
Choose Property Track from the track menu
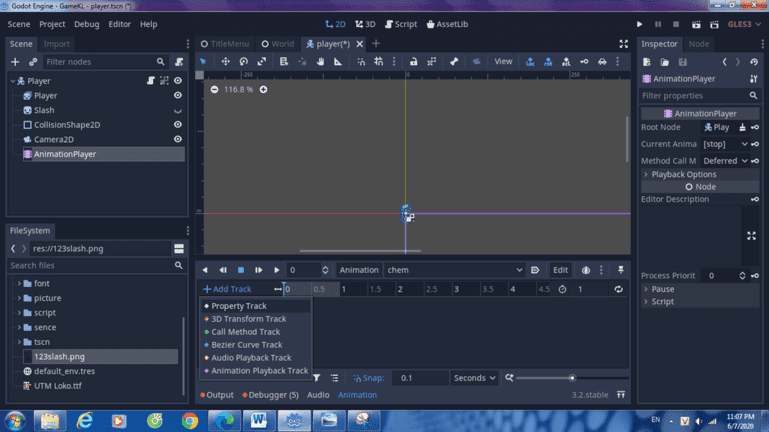(x=239, y=306)
